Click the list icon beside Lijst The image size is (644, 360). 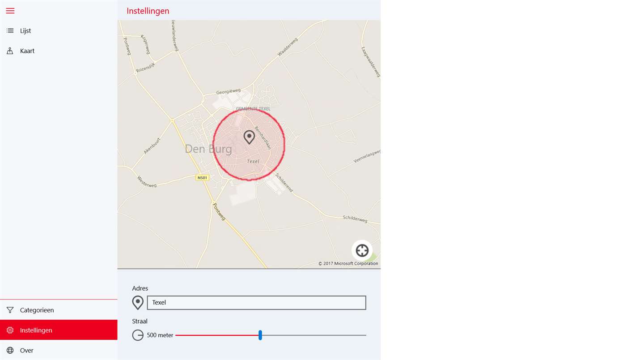click(10, 31)
